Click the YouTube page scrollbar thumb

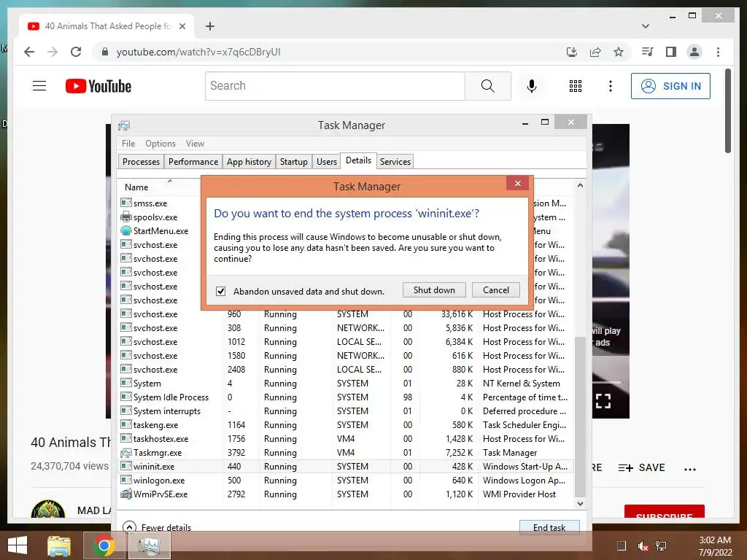[x=727, y=111]
